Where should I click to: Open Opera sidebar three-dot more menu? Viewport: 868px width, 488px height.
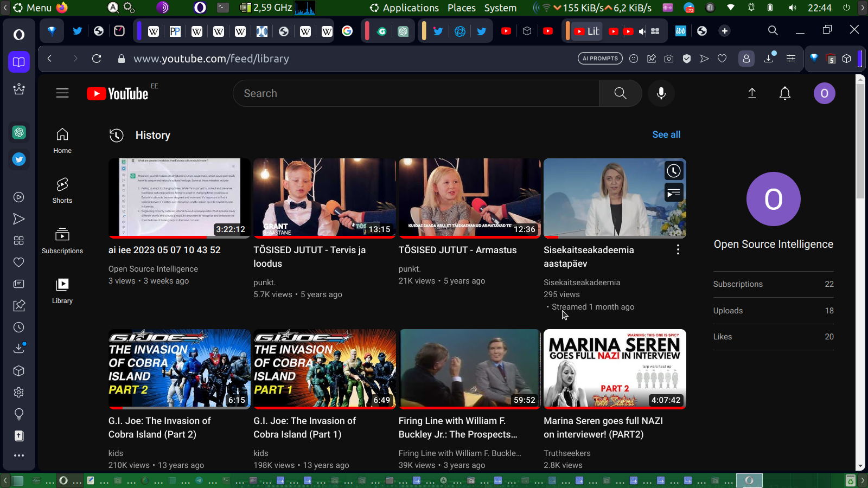click(x=19, y=455)
